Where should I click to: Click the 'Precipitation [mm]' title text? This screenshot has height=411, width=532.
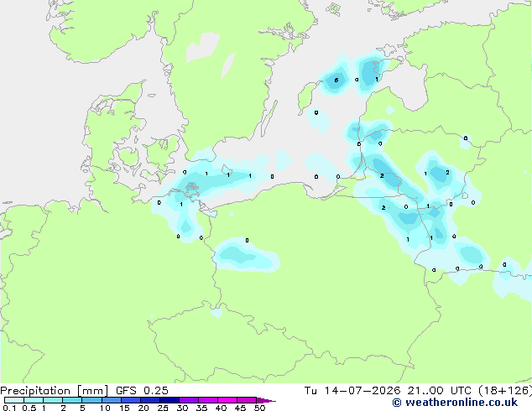[55, 391]
